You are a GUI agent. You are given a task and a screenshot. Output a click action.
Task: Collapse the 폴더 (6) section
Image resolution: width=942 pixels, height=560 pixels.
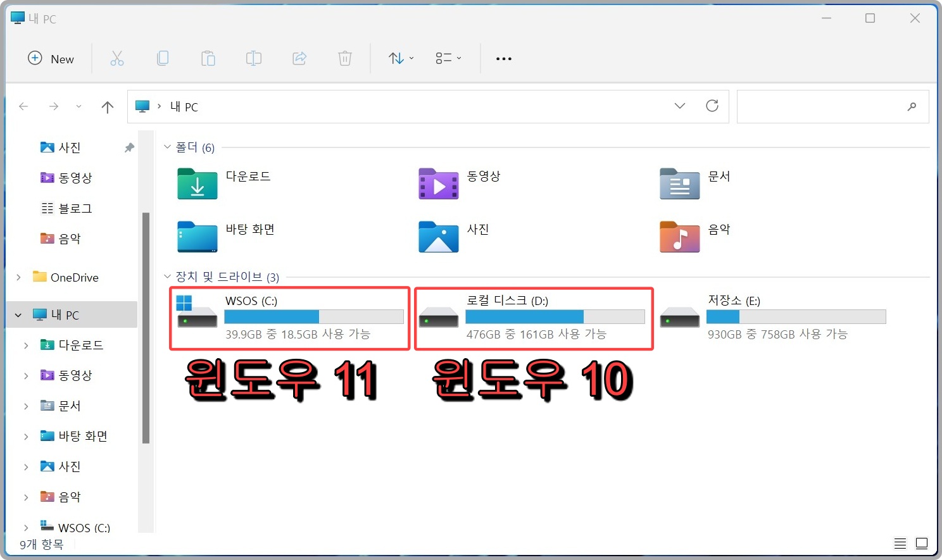coord(167,147)
